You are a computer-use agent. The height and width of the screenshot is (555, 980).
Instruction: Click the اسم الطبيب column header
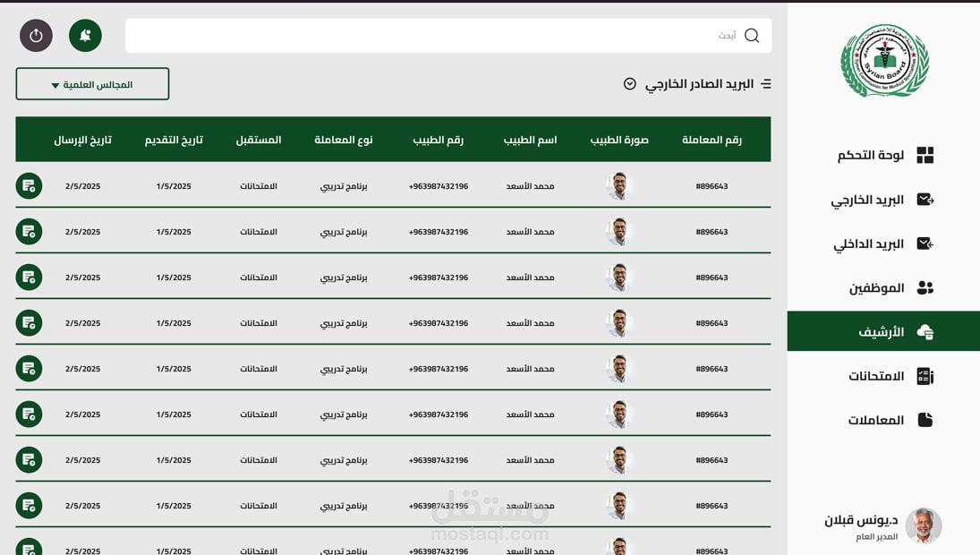point(530,140)
